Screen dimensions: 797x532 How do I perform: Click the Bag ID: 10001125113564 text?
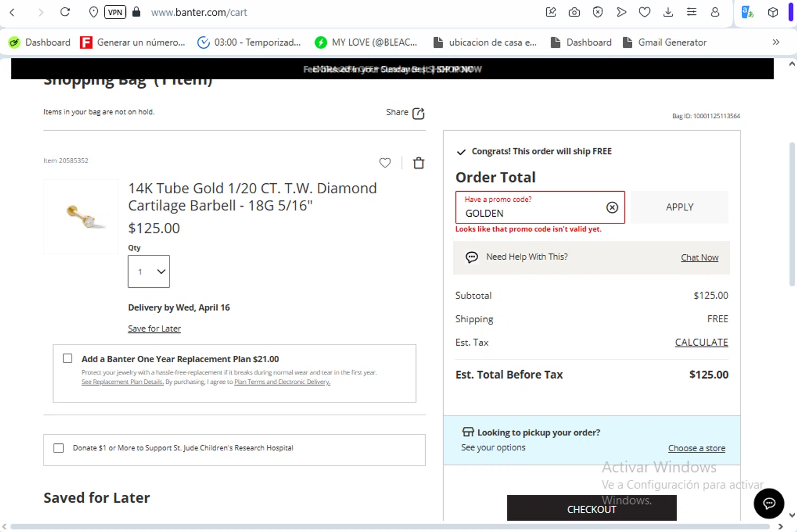[x=706, y=116]
